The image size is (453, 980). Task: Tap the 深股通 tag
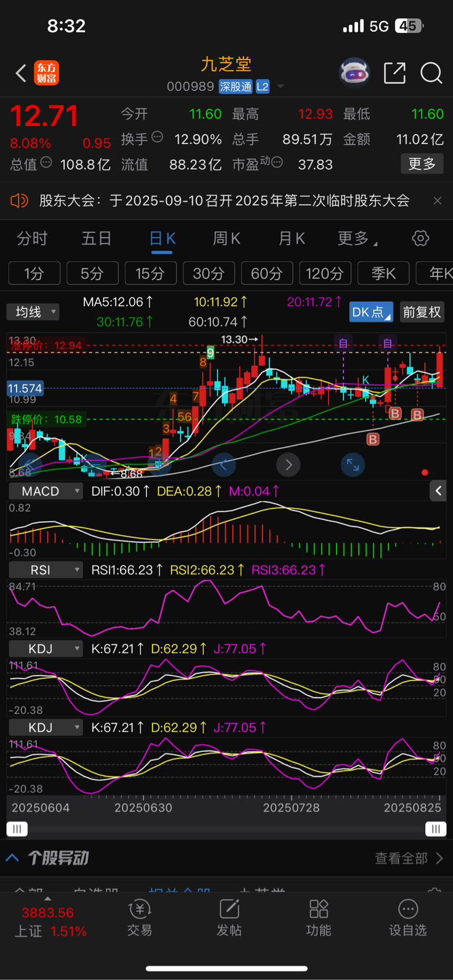tap(235, 87)
